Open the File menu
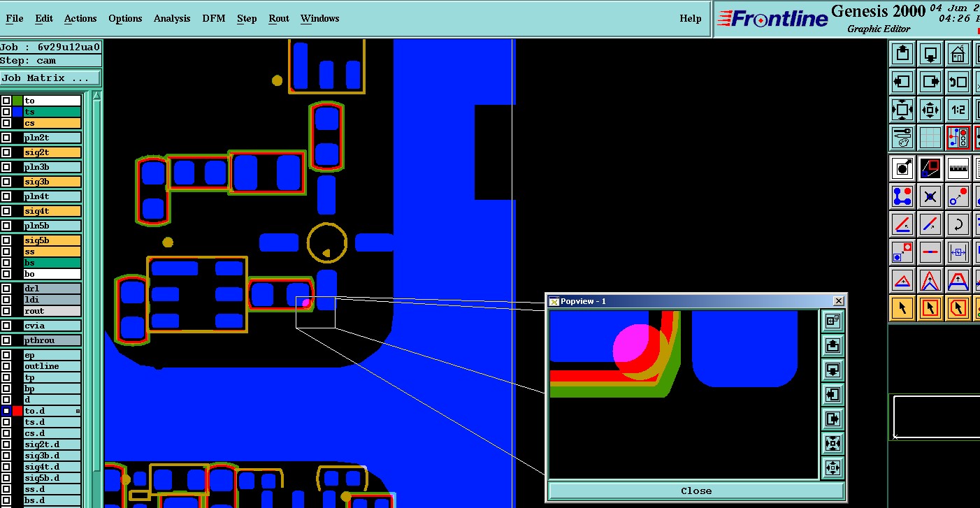 [x=14, y=18]
